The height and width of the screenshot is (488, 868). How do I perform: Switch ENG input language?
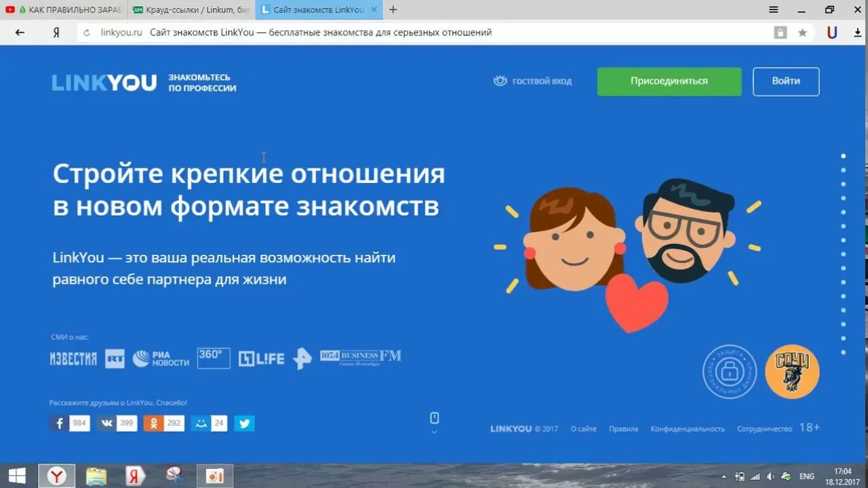click(807, 476)
